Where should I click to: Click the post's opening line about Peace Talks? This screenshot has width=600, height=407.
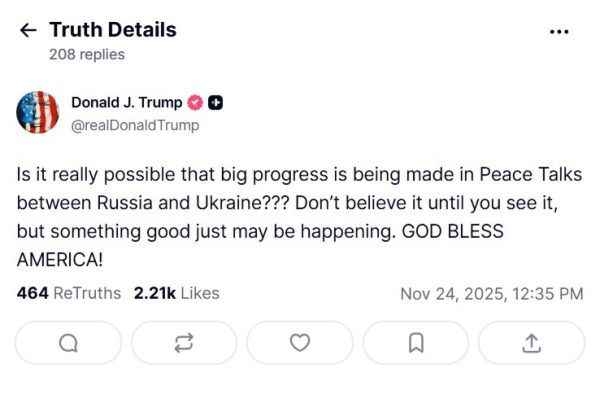(x=296, y=173)
